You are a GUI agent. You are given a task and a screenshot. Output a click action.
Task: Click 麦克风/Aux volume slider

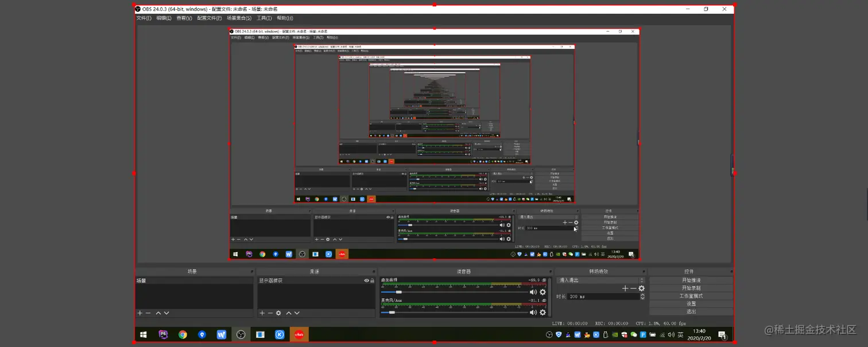[x=454, y=313]
